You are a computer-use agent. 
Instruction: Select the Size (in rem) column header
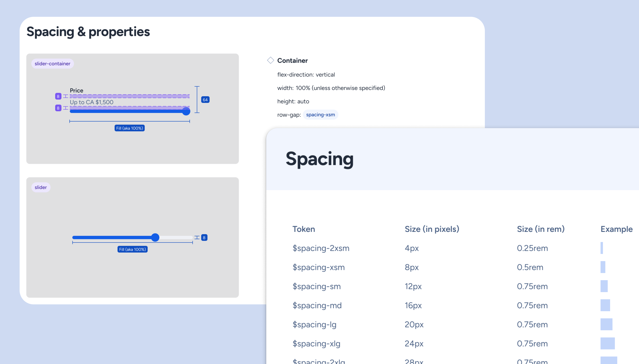pos(541,229)
